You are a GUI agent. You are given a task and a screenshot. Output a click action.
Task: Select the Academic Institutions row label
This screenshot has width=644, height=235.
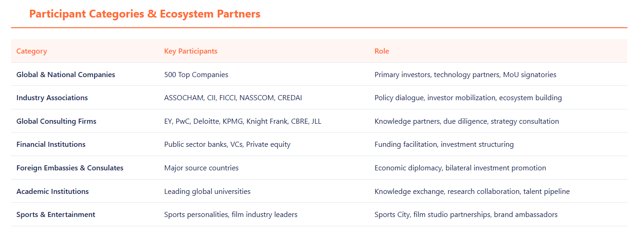[52, 192]
